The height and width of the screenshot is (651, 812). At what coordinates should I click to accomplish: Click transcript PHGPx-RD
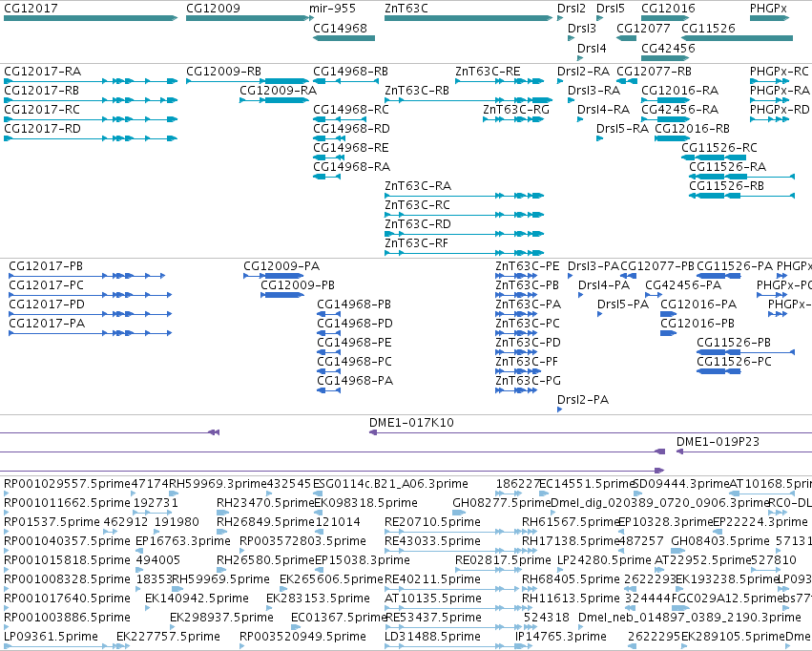click(x=769, y=119)
